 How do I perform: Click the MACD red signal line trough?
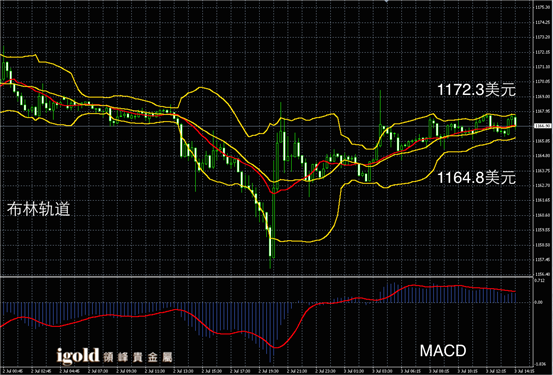275,347
